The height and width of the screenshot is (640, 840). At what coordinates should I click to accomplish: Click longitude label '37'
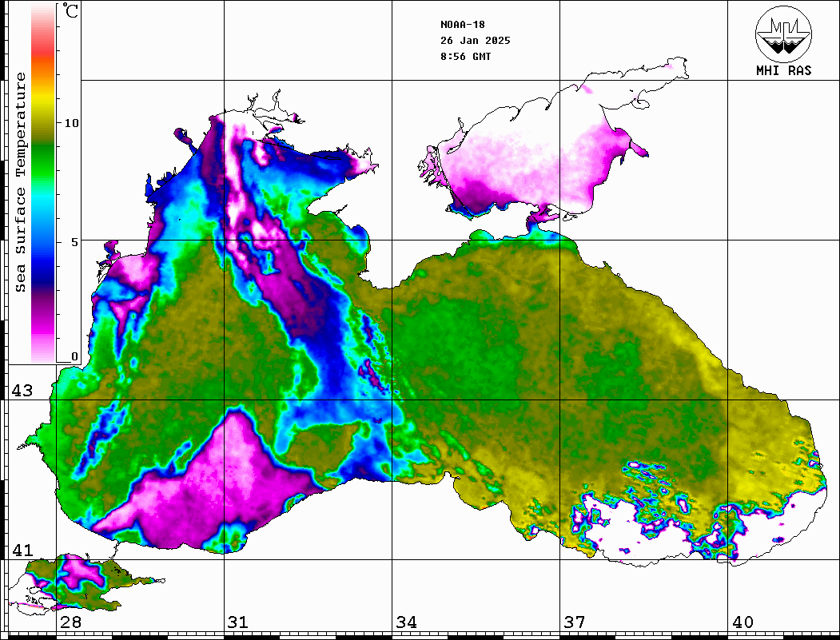(575, 622)
